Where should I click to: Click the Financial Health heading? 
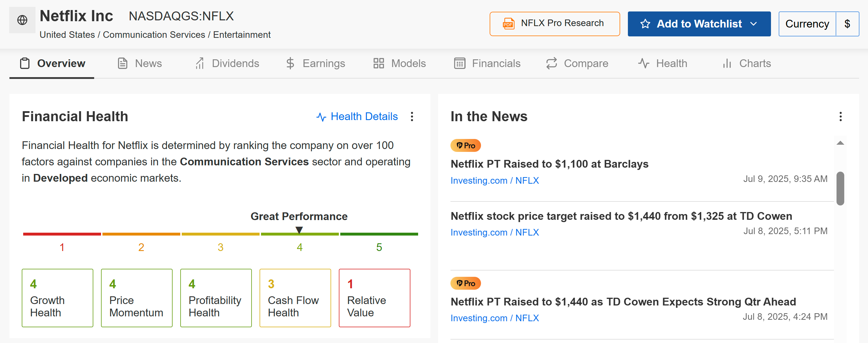click(75, 117)
